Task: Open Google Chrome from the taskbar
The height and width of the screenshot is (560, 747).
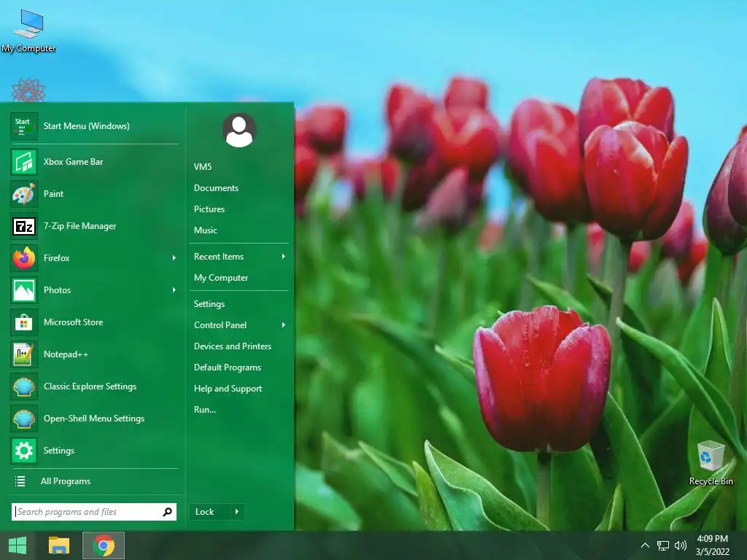Action: point(104,545)
